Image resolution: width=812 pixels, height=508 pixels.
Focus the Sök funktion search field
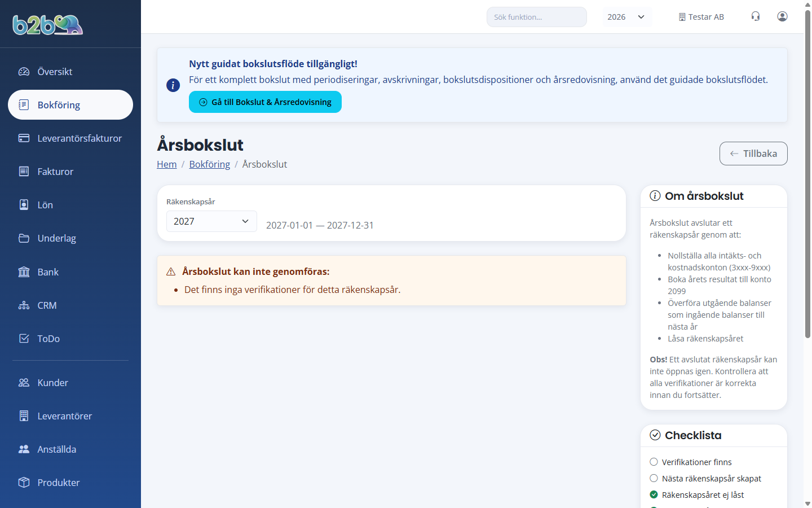click(537, 17)
